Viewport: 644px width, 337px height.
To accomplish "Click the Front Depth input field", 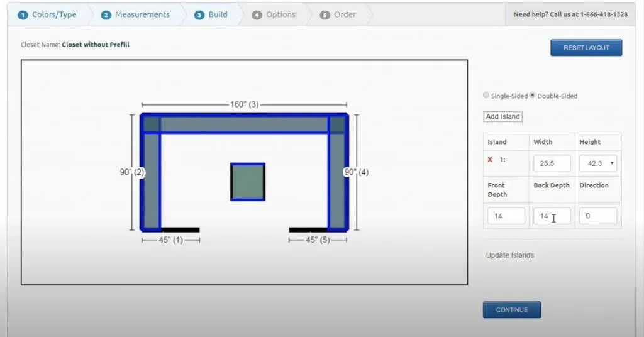I will 506,216.
